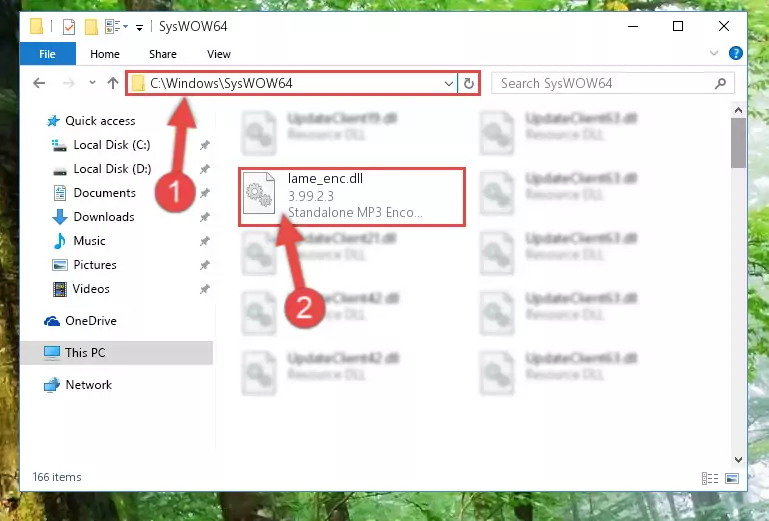Viewport: 769px width, 521px height.
Task: Click the Properties quick access toolbar icon
Action: [x=69, y=27]
